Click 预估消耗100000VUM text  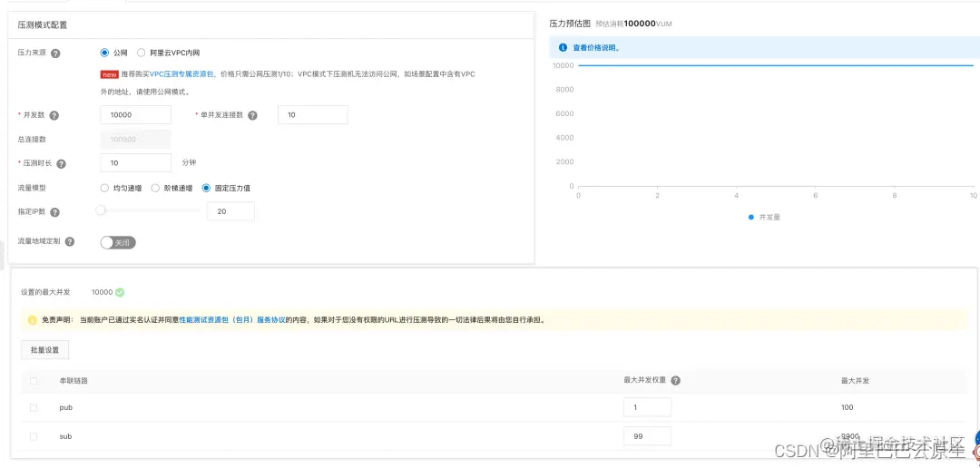(x=633, y=24)
